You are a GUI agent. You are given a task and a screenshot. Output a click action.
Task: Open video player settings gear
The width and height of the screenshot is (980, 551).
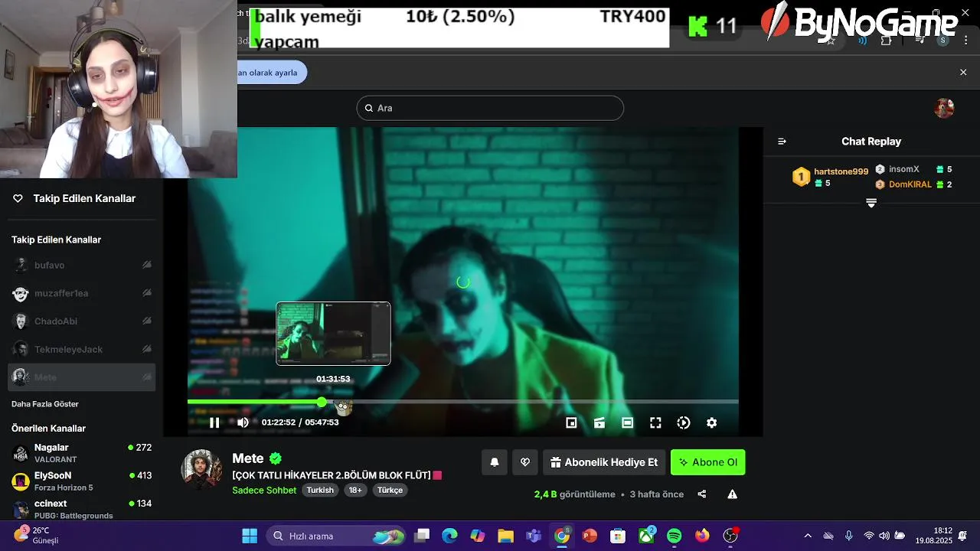tap(711, 422)
